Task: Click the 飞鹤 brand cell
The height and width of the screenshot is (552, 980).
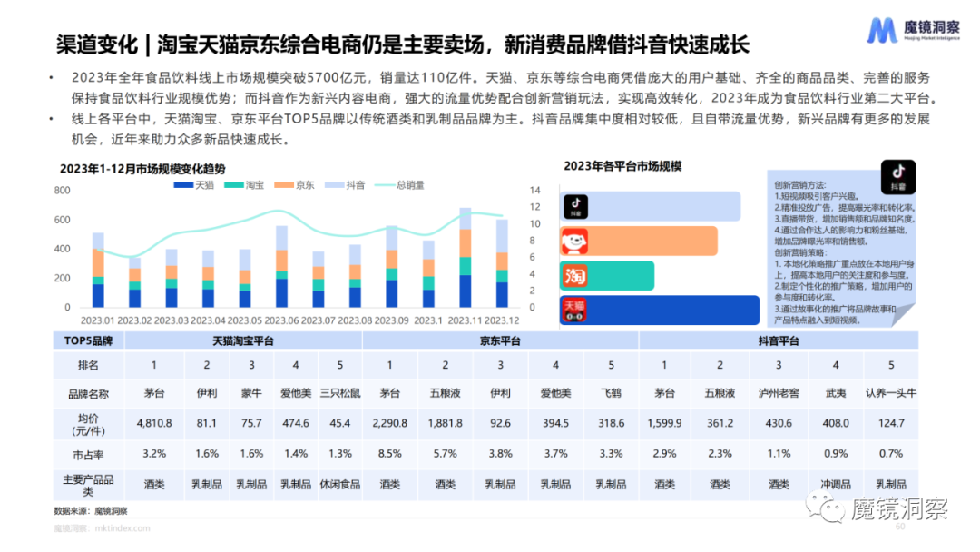Action: pos(611,393)
